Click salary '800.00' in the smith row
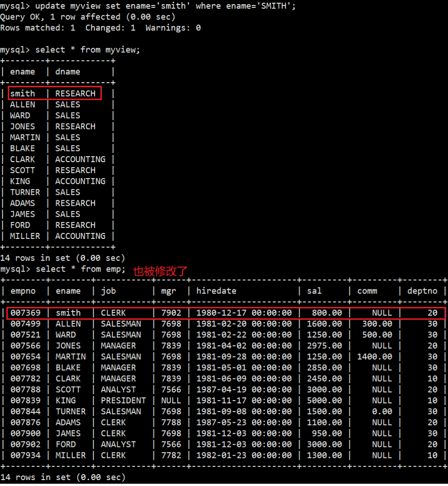448x486 pixels. pyautogui.click(x=327, y=313)
